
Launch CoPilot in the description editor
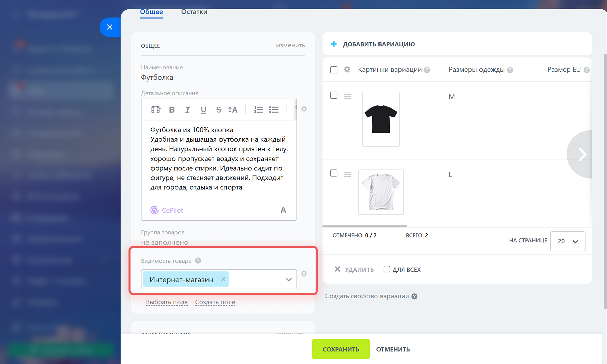pos(167,210)
